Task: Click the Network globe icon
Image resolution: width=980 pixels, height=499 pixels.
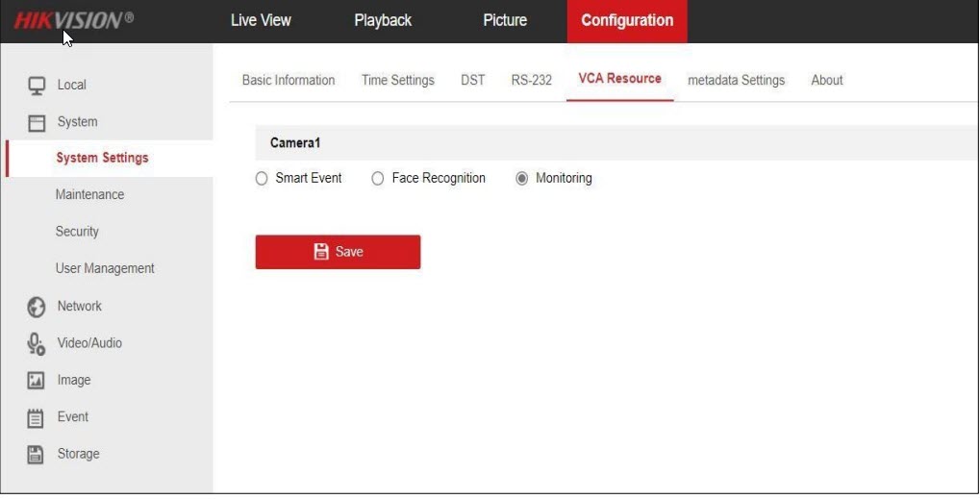Action: click(37, 307)
